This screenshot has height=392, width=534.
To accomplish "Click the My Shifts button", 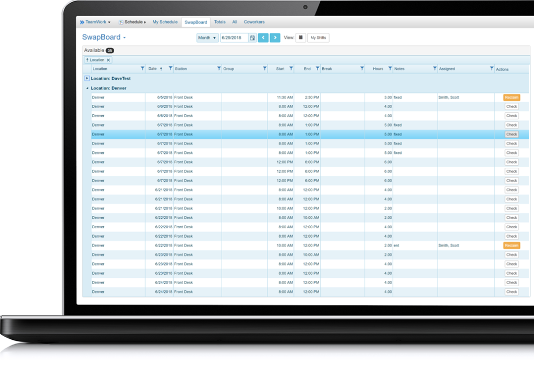I will pyautogui.click(x=318, y=38).
